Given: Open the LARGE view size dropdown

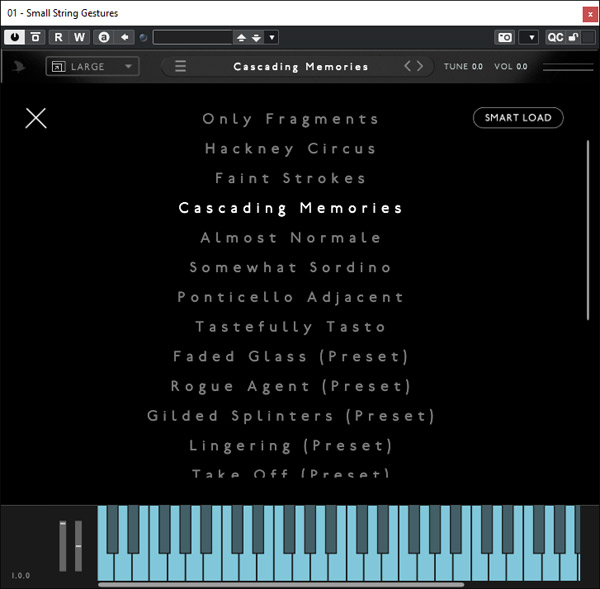Looking at the screenshot, I should [93, 67].
